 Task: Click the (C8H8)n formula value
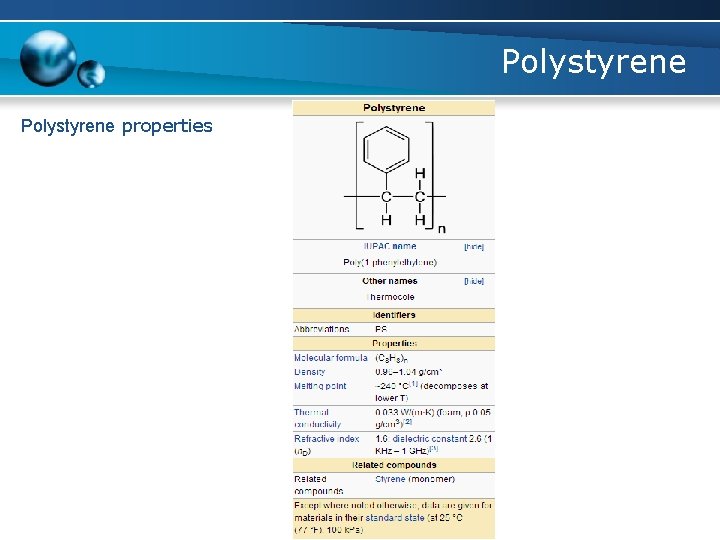tap(391, 358)
